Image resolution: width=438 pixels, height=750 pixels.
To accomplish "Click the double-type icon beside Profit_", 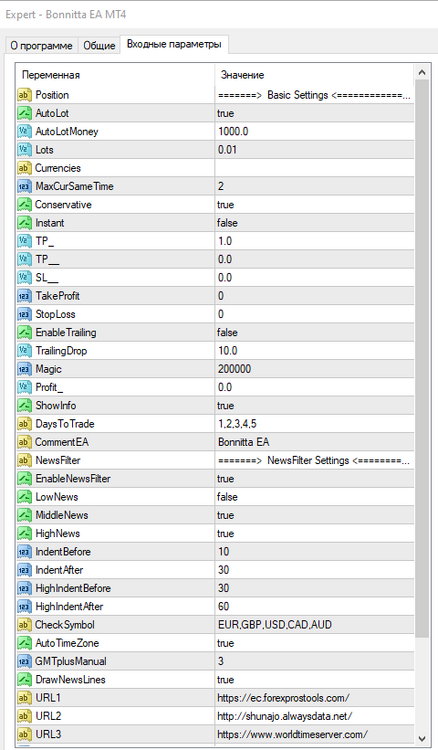I will coord(24,387).
